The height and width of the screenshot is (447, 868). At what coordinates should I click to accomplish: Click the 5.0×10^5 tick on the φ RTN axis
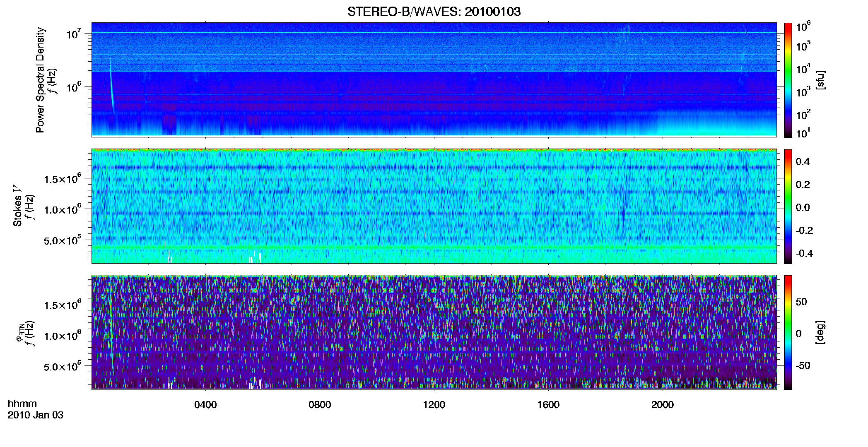click(x=63, y=366)
